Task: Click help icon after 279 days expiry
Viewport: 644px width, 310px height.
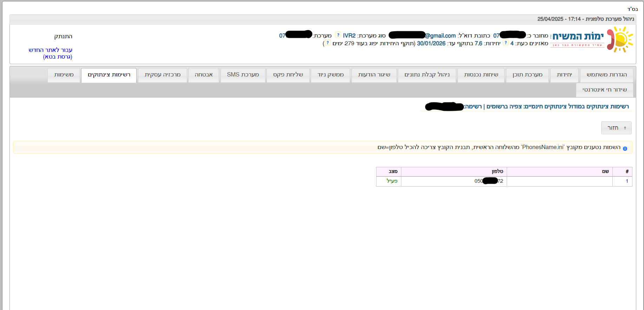Action: [327, 43]
